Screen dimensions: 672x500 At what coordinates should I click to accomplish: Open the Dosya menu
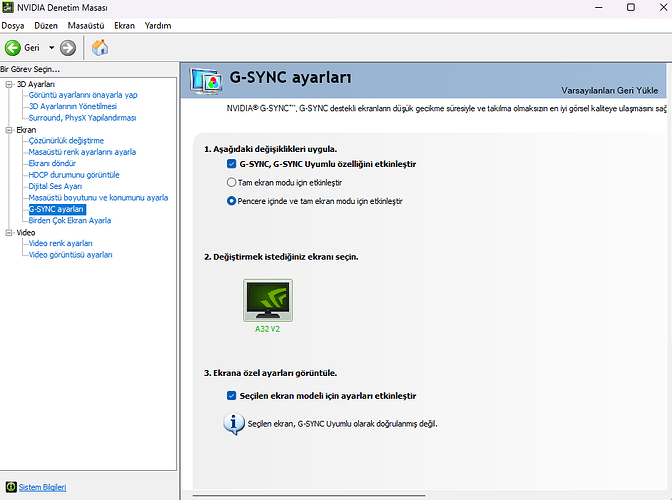pyautogui.click(x=13, y=25)
